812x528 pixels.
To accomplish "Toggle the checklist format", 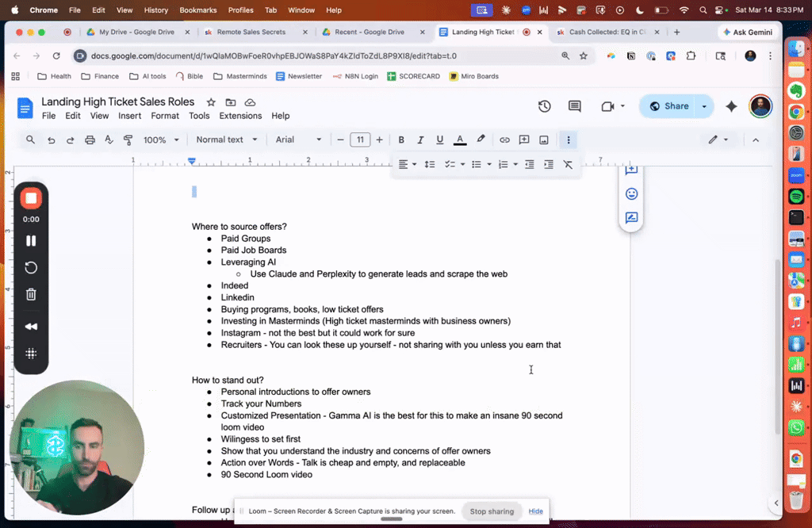I will (x=450, y=165).
